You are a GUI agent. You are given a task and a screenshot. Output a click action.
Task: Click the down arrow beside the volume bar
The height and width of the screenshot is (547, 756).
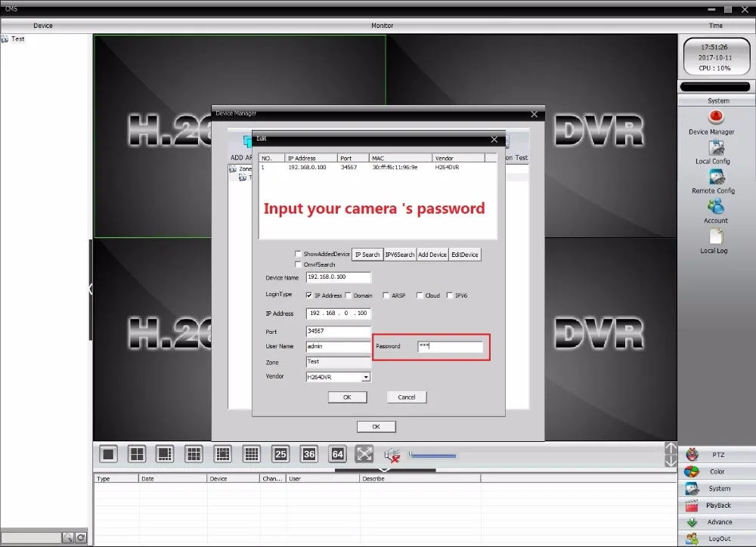[x=671, y=461]
